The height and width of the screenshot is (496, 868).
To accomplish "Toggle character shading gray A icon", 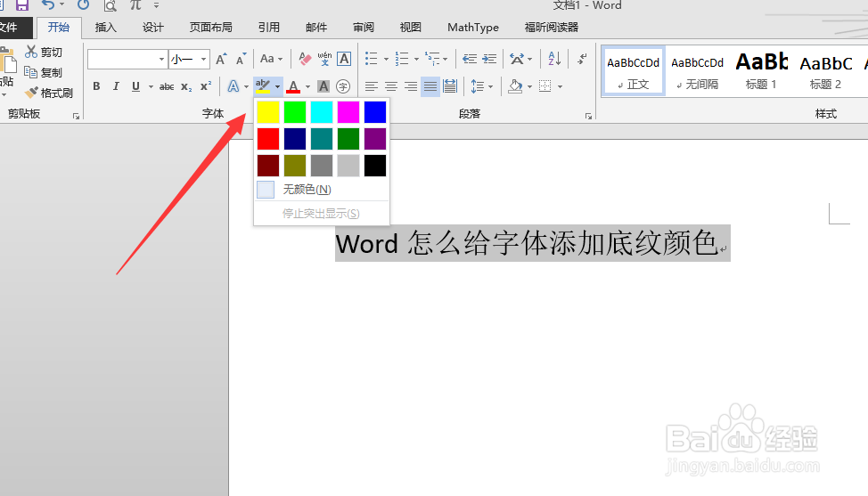I will 323,86.
